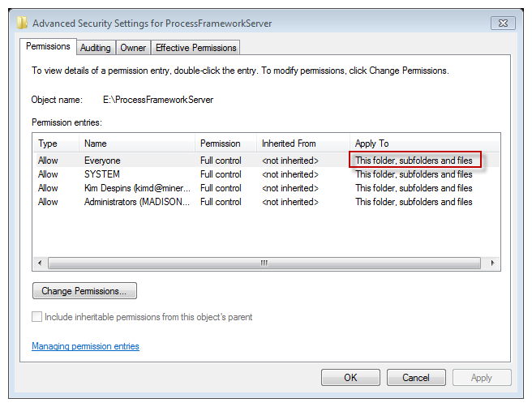Click the folder icon in title bar
The image size is (532, 407).
coord(22,23)
